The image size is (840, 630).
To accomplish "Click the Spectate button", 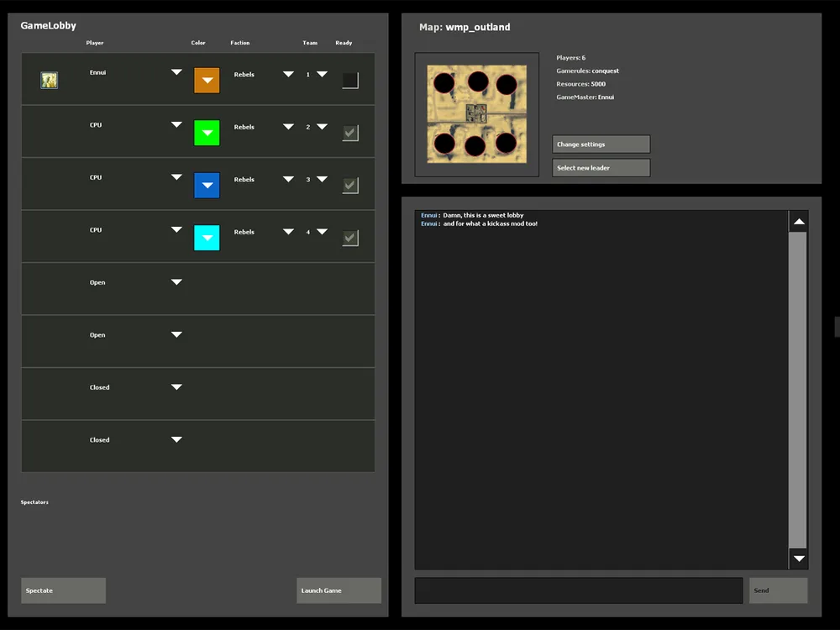I will tap(63, 591).
